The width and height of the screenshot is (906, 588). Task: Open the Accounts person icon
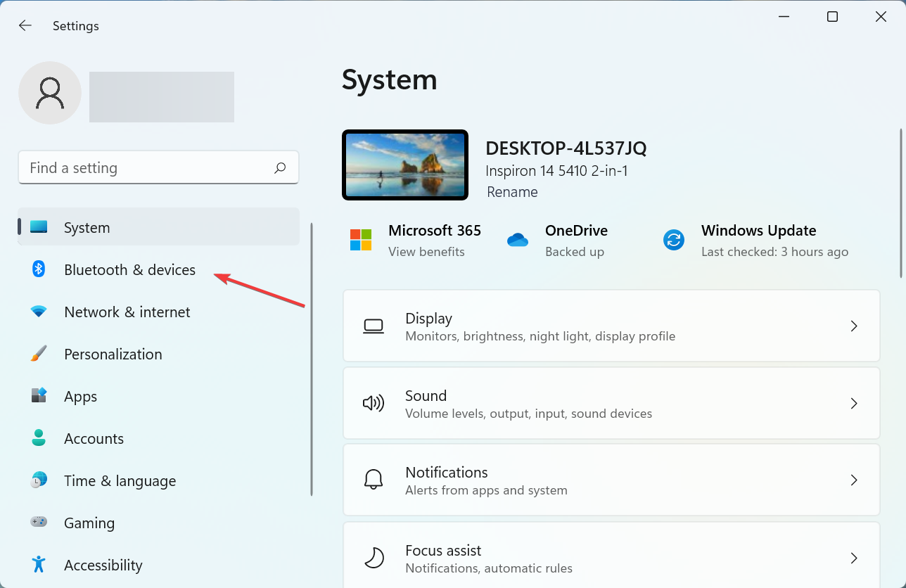pos(37,438)
